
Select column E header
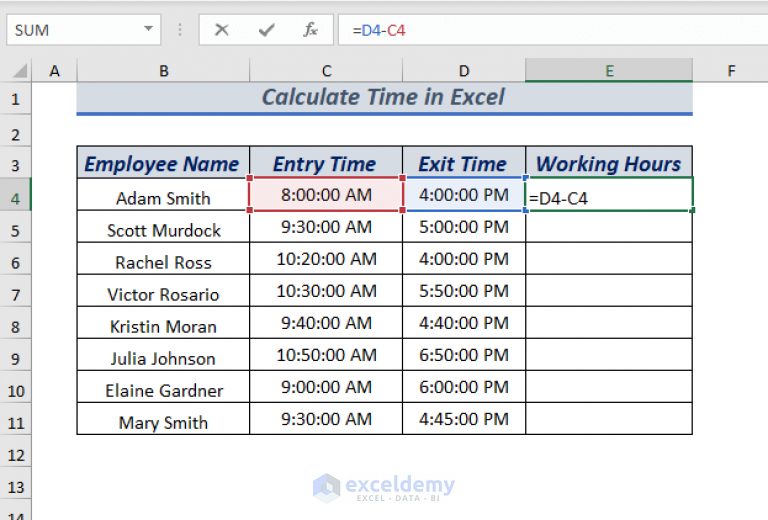tap(609, 71)
